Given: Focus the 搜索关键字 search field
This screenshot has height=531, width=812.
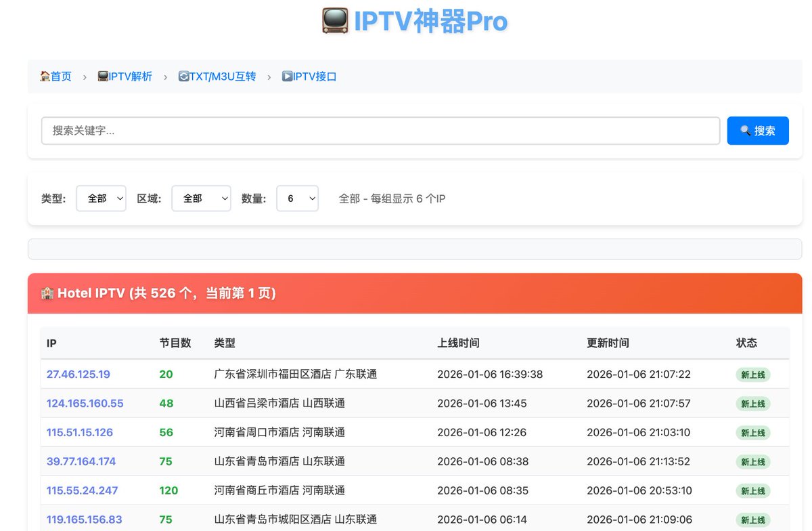Looking at the screenshot, I should (380, 131).
